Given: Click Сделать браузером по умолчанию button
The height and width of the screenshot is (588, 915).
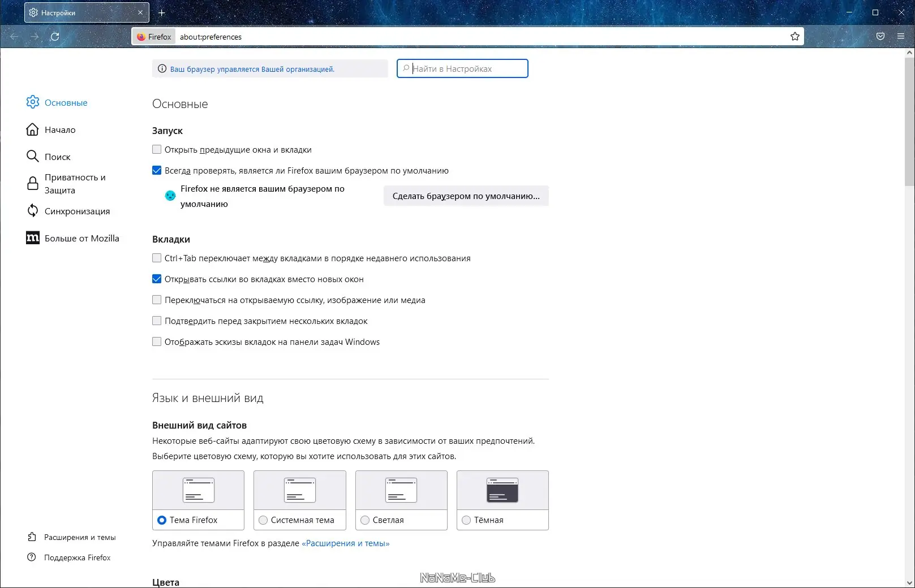Looking at the screenshot, I should (466, 196).
